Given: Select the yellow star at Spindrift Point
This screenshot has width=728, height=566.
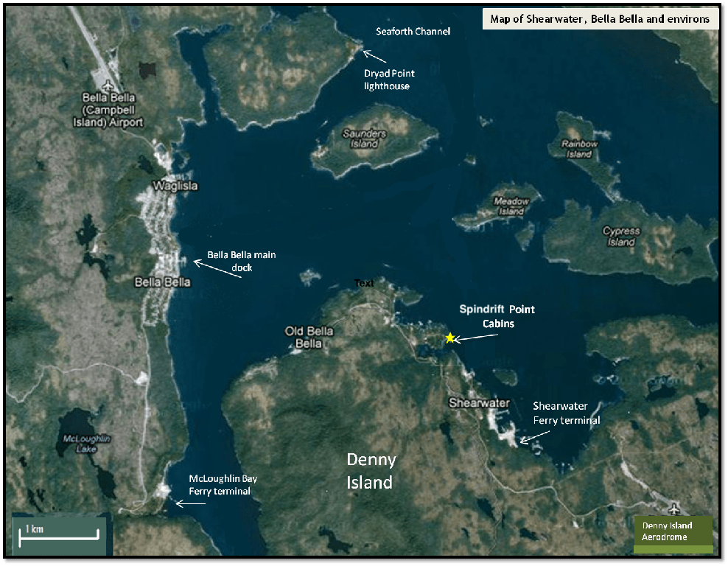Looking at the screenshot, I should 449,338.
